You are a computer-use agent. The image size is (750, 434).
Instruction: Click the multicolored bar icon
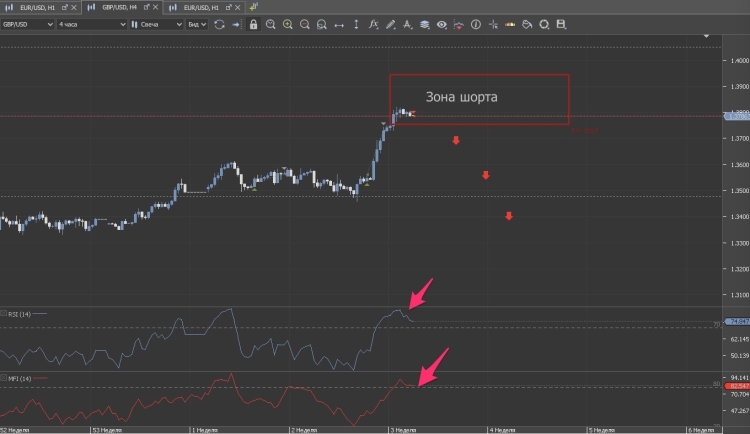510,24
